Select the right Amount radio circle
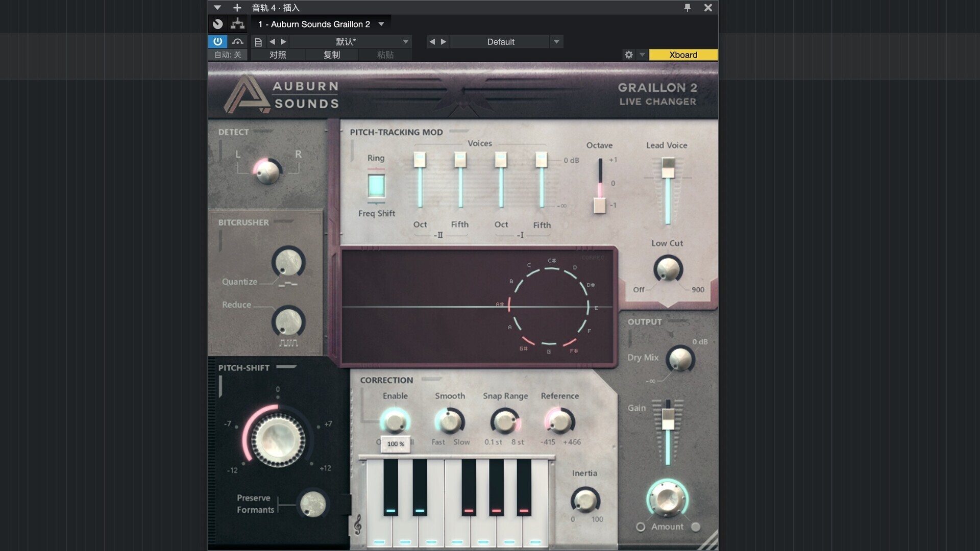Image resolution: width=980 pixels, height=551 pixels. 696,527
